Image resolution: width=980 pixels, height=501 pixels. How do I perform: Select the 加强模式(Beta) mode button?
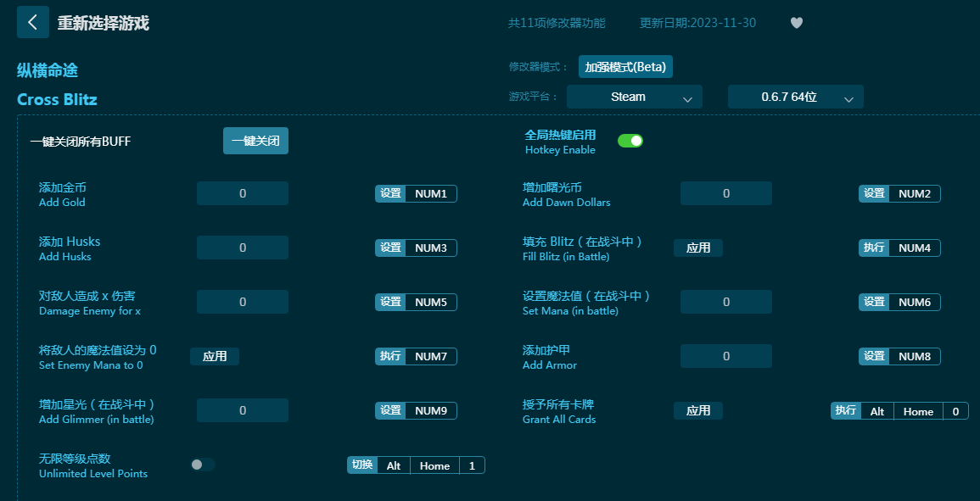[x=625, y=67]
